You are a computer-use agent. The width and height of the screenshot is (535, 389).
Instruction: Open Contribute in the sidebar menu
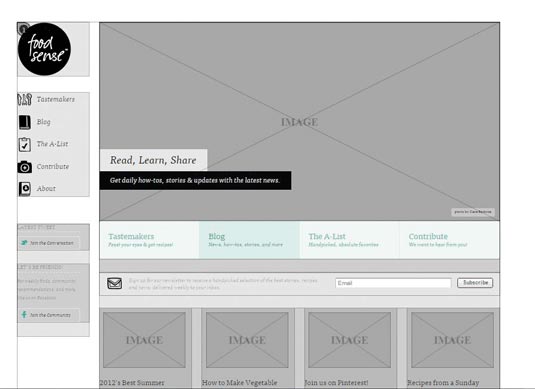[x=53, y=167]
